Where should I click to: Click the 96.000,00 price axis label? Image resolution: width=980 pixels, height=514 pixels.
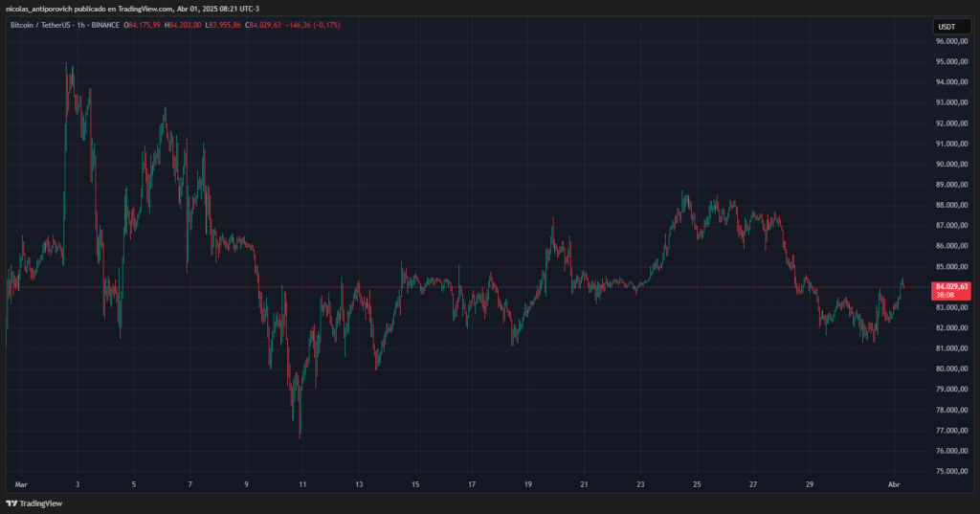click(x=951, y=41)
